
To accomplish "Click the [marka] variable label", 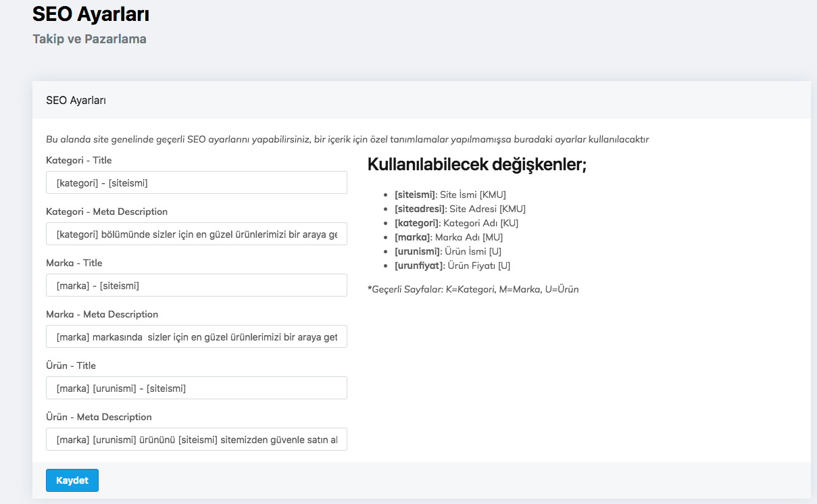I will (x=432, y=237).
